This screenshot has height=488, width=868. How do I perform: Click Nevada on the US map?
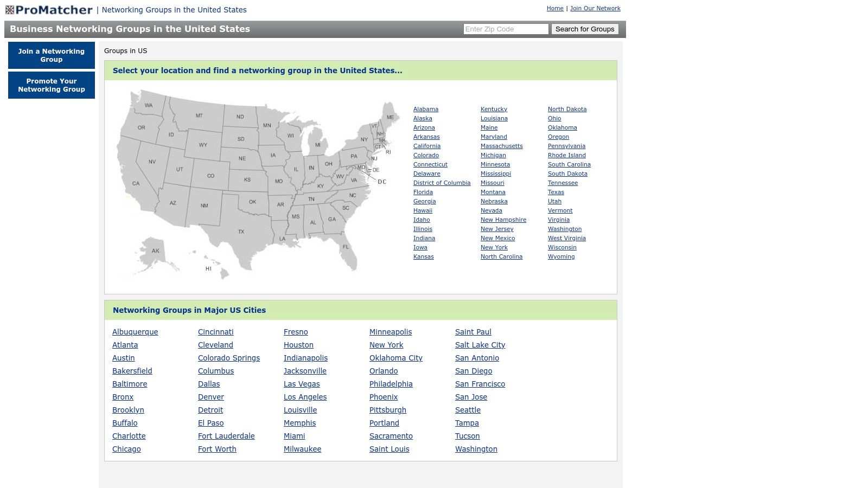pyautogui.click(x=152, y=162)
